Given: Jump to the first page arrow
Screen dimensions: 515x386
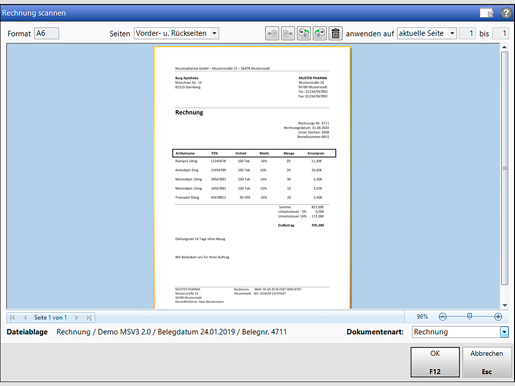Looking at the screenshot, I should (12, 317).
